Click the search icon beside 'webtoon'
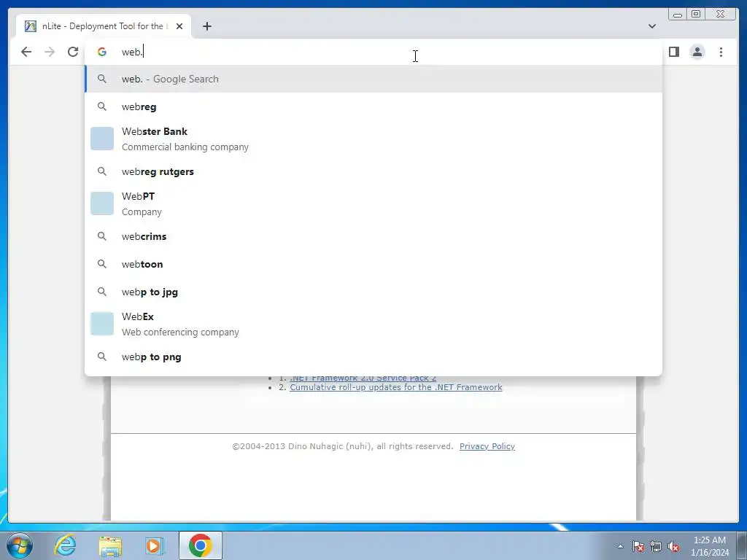The width and height of the screenshot is (747, 560). click(x=102, y=263)
